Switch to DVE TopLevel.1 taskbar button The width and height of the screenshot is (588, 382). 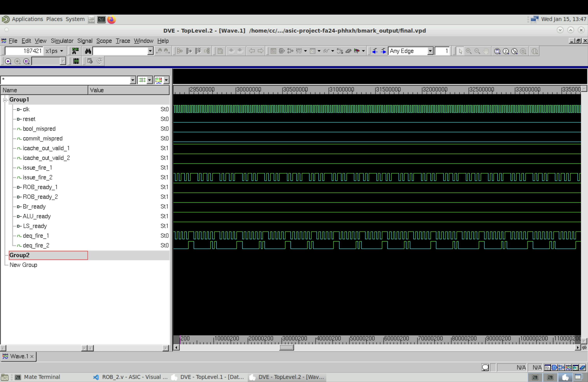[208, 377]
